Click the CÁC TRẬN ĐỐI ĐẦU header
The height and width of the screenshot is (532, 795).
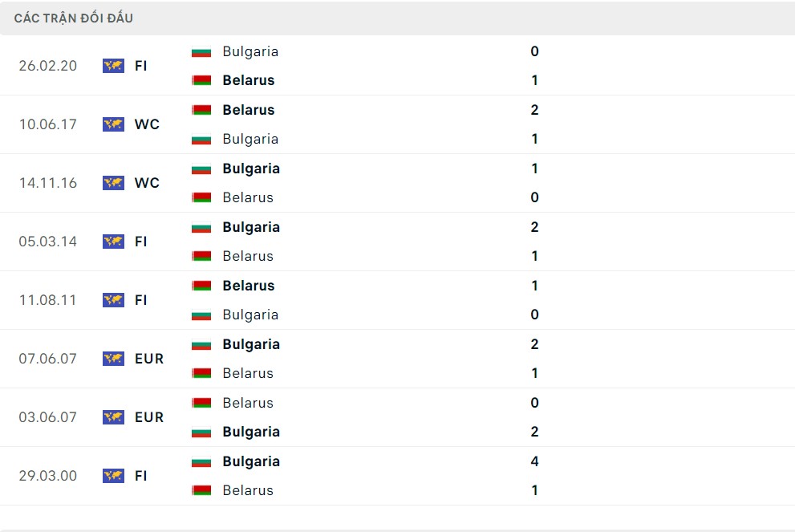tap(74, 18)
